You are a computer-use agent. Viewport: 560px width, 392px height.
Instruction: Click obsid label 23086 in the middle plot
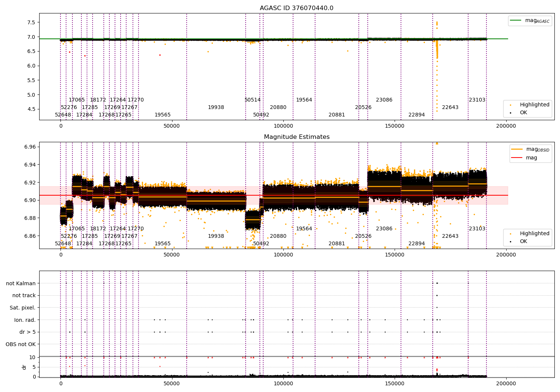tap(384, 229)
